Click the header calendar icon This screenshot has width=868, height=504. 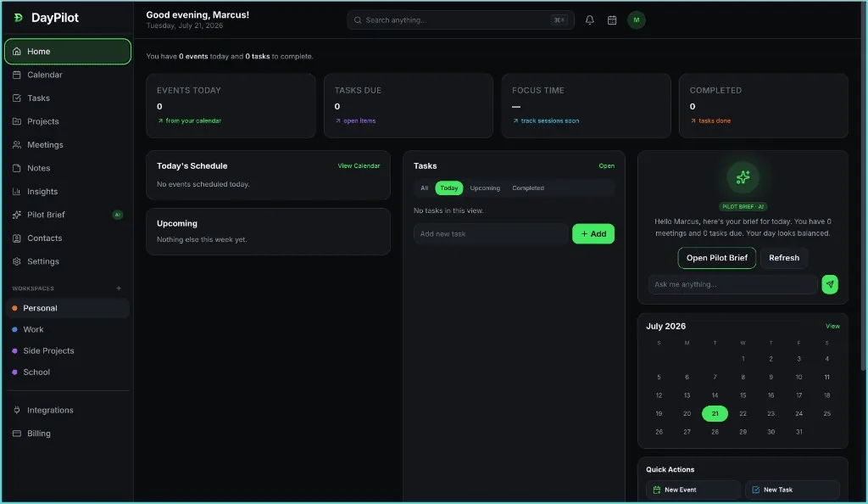tap(612, 20)
